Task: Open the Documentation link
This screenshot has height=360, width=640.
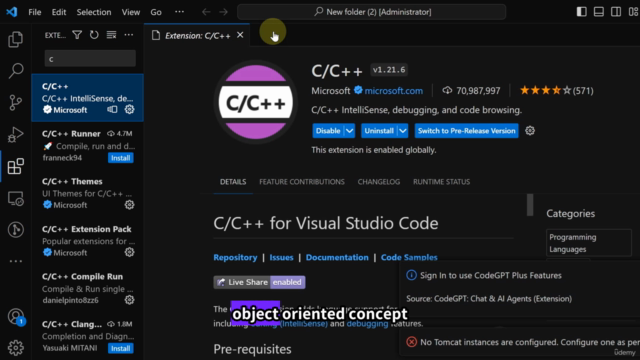Action: [x=337, y=257]
